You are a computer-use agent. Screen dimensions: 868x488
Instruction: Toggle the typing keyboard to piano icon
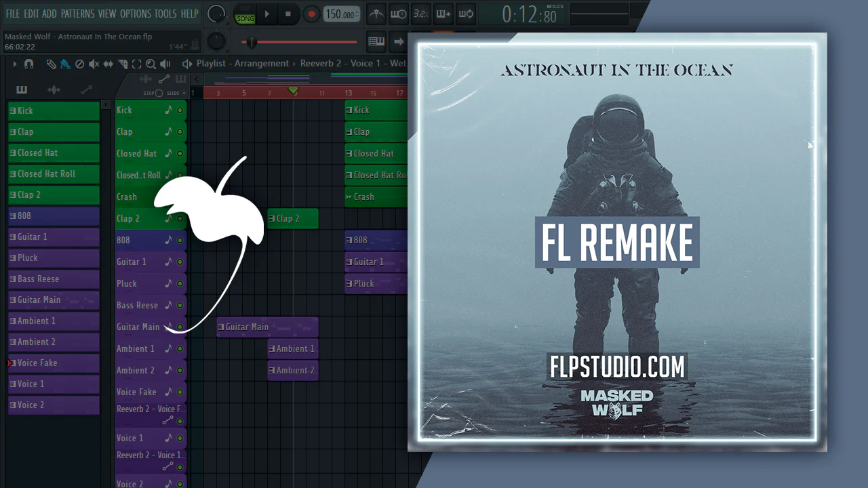376,41
